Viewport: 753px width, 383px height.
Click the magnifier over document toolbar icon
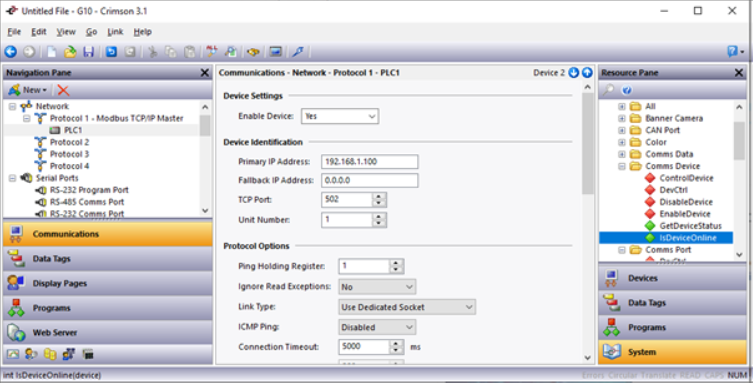231,52
